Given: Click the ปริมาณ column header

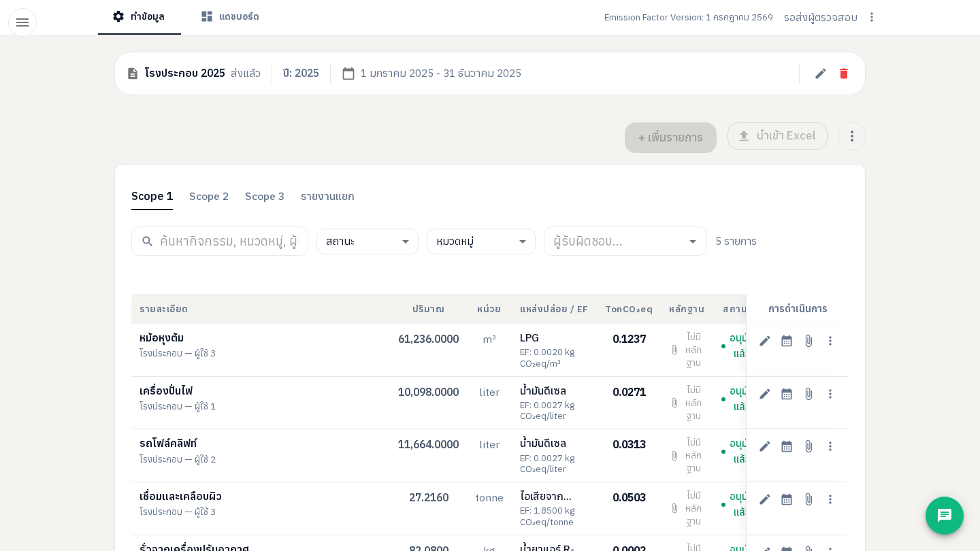Looking at the screenshot, I should click(x=428, y=310).
